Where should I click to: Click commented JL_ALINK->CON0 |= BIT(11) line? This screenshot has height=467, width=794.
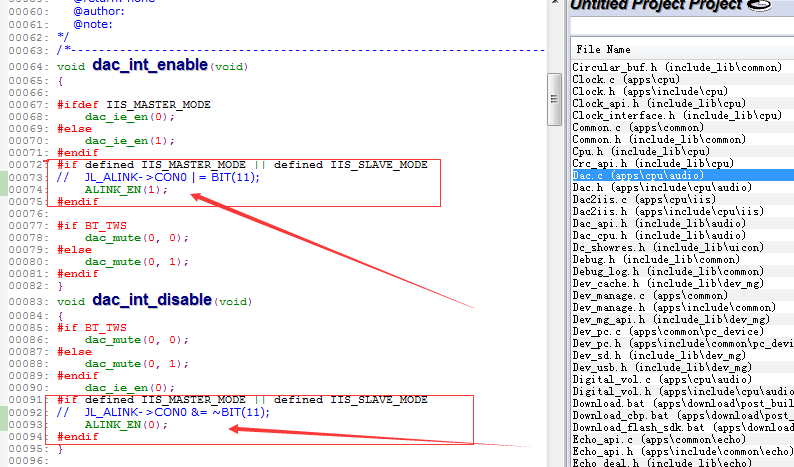coord(158,177)
